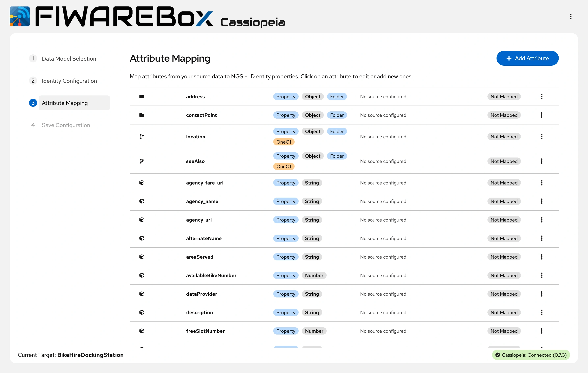
Task: Click the folder icon for contactPoint
Action: pos(142,115)
